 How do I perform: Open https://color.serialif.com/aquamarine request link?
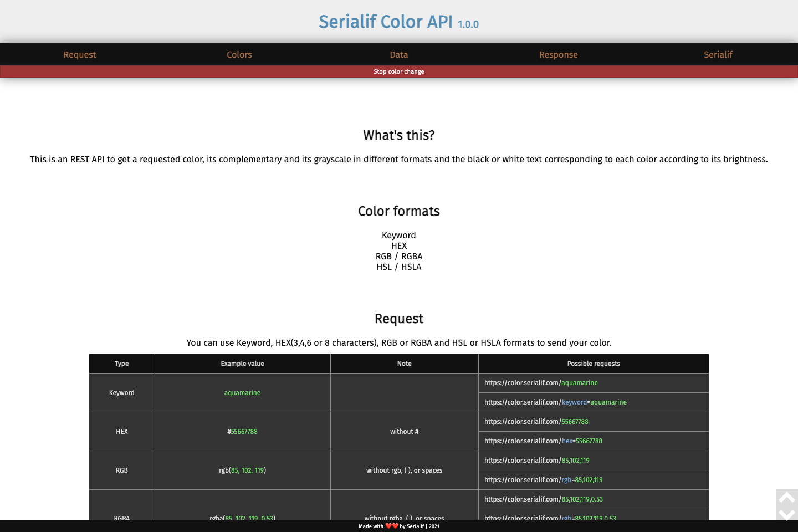541,382
